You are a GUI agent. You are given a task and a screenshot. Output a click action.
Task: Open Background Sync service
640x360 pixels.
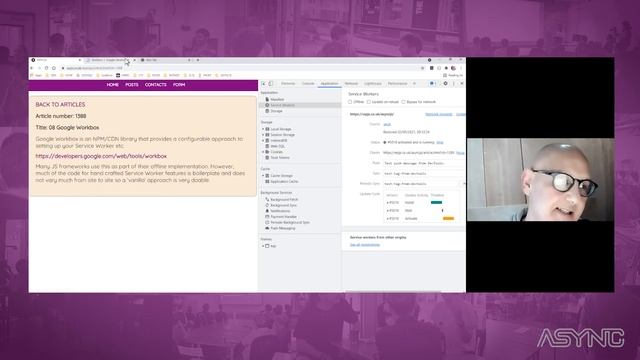tap(283, 205)
